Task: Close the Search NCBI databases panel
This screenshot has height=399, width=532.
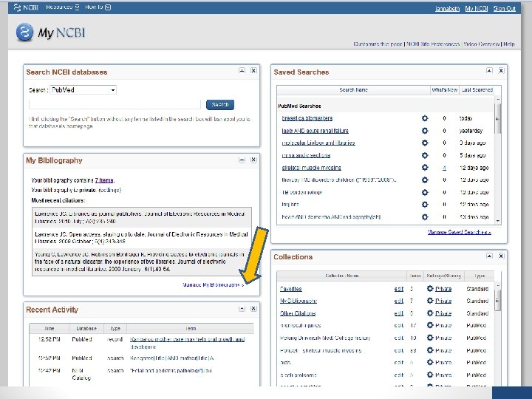Action: (x=253, y=71)
